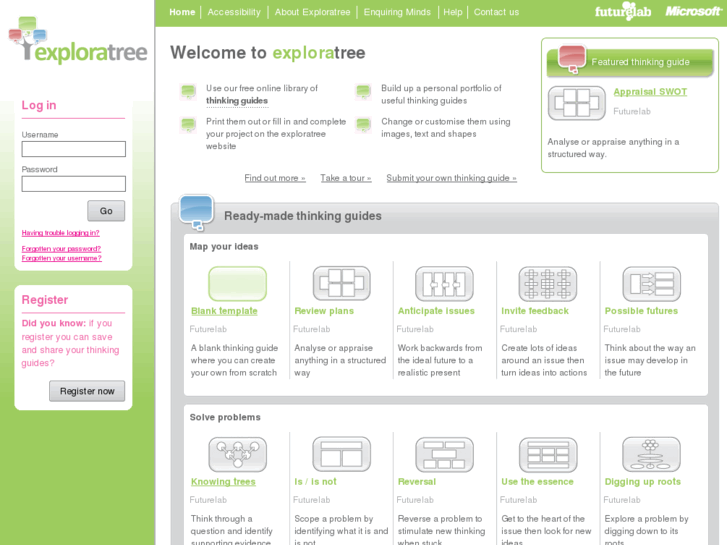
Task: Open the Use the essence title link
Action: coord(537,482)
